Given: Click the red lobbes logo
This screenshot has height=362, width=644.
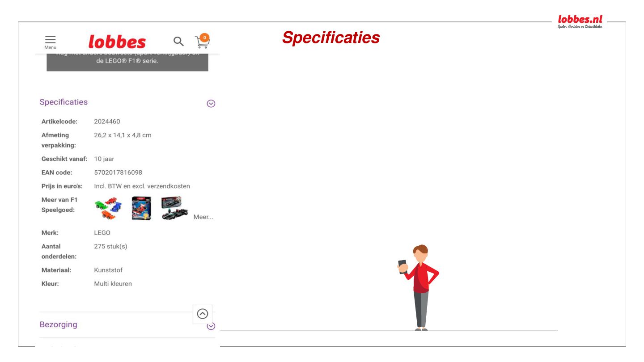Looking at the screenshot, I should [117, 42].
